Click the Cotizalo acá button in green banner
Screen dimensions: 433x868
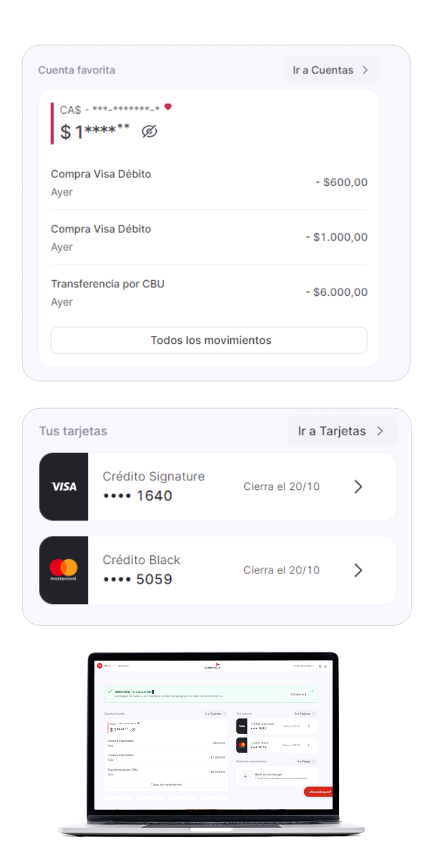point(298,694)
